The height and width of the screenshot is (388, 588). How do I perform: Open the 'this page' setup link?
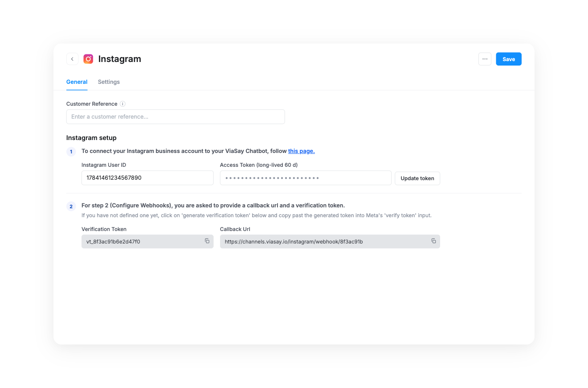[x=302, y=151]
